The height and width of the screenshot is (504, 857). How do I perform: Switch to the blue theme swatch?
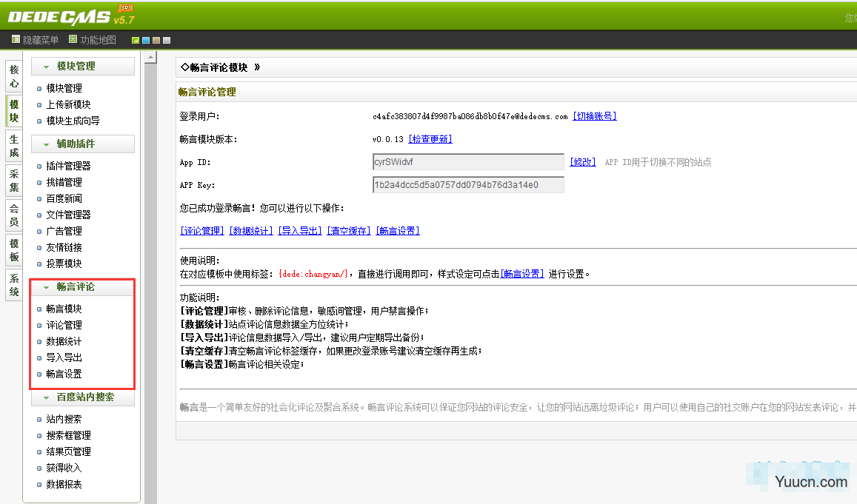pyautogui.click(x=146, y=41)
